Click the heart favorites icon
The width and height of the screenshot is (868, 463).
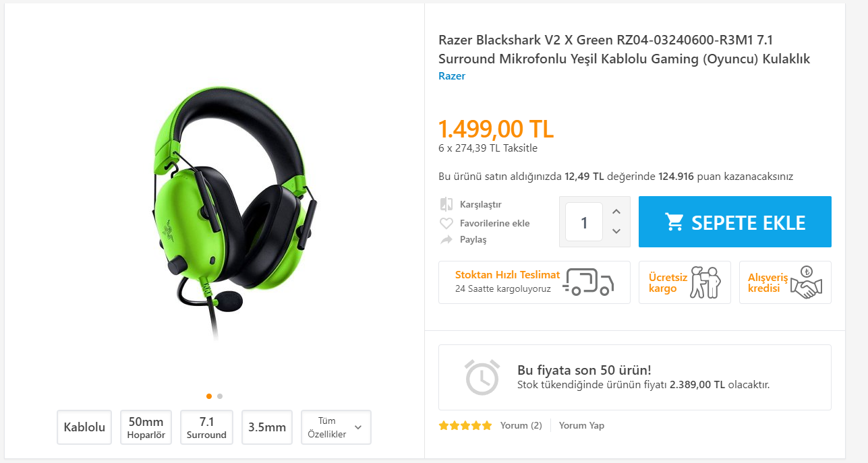(x=446, y=223)
